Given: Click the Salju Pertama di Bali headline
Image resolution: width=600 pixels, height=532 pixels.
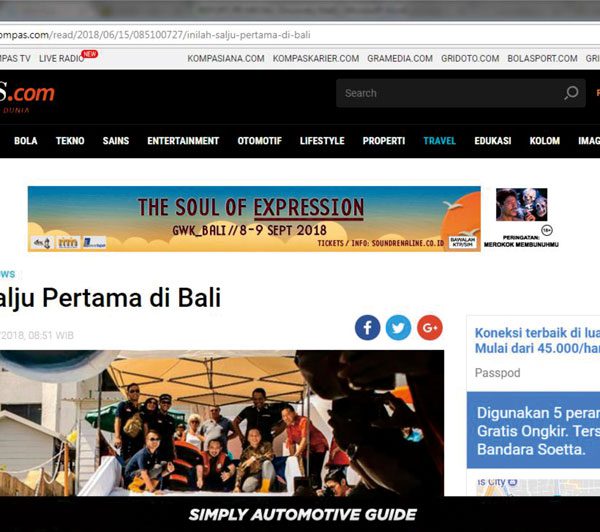Looking at the screenshot, I should coord(110,299).
